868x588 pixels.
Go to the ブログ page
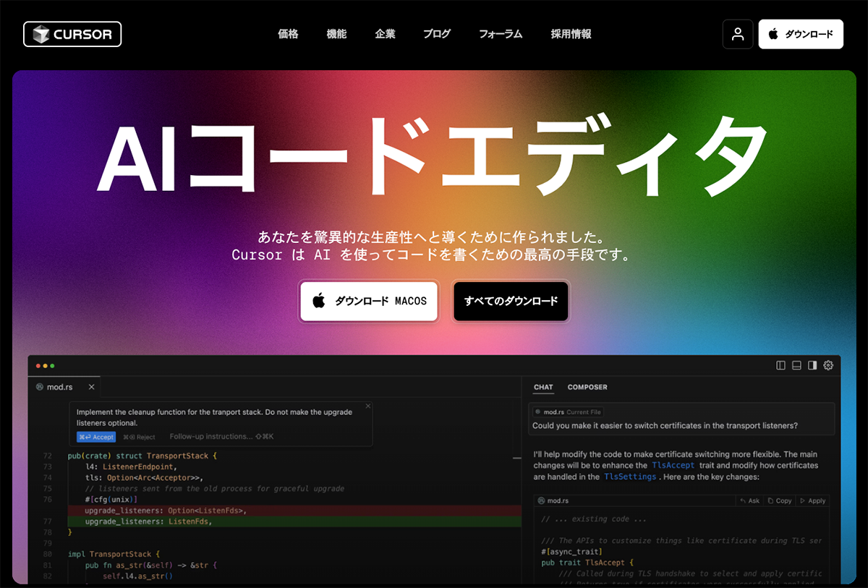(x=437, y=34)
